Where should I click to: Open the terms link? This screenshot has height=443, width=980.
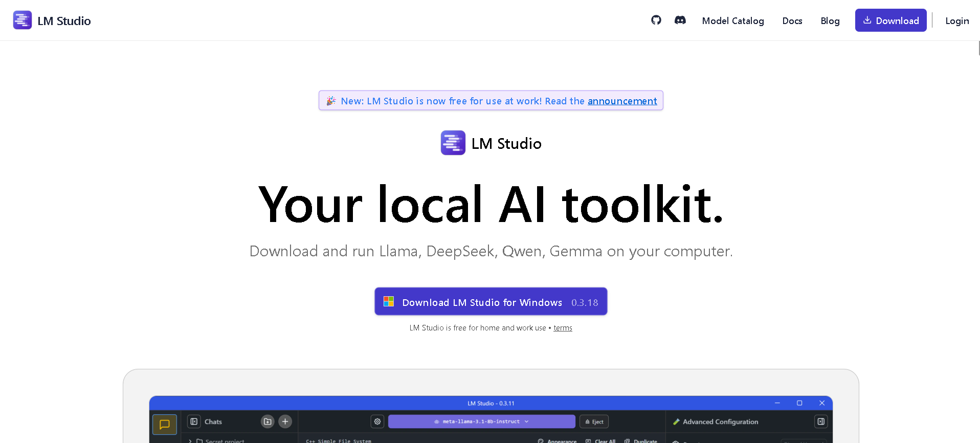point(563,328)
